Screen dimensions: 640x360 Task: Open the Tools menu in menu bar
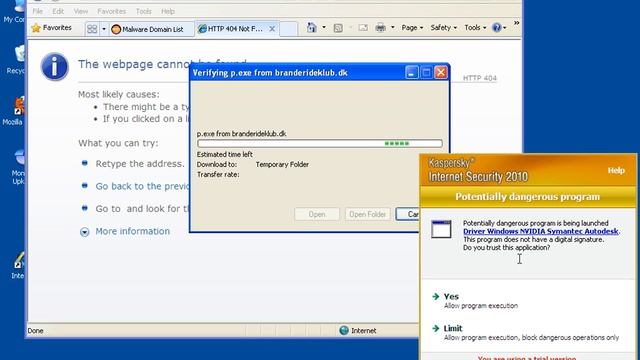point(143,11)
